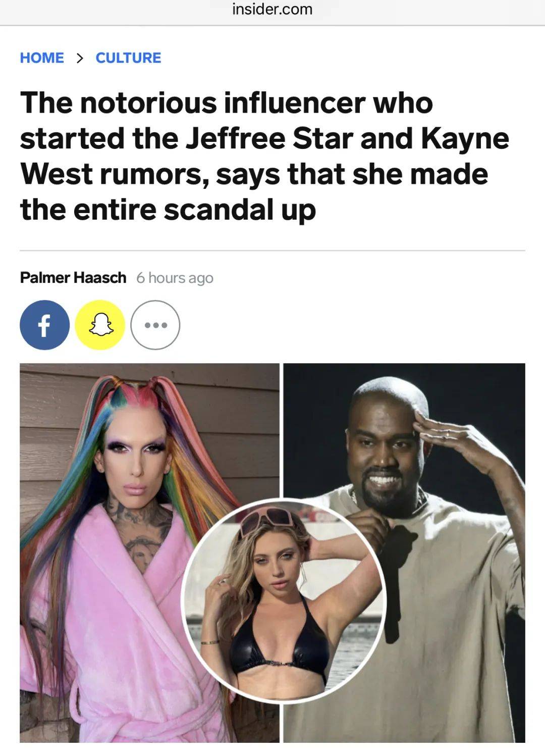This screenshot has height=756, width=545.
Task: Open the CULTURE section breadcrumb
Action: [128, 58]
